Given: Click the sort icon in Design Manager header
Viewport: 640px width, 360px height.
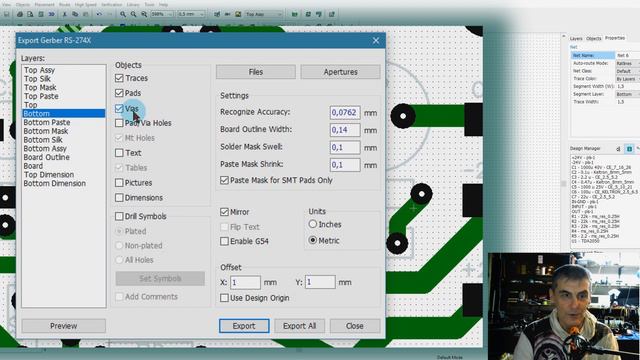Looking at the screenshot, I should pos(618,149).
